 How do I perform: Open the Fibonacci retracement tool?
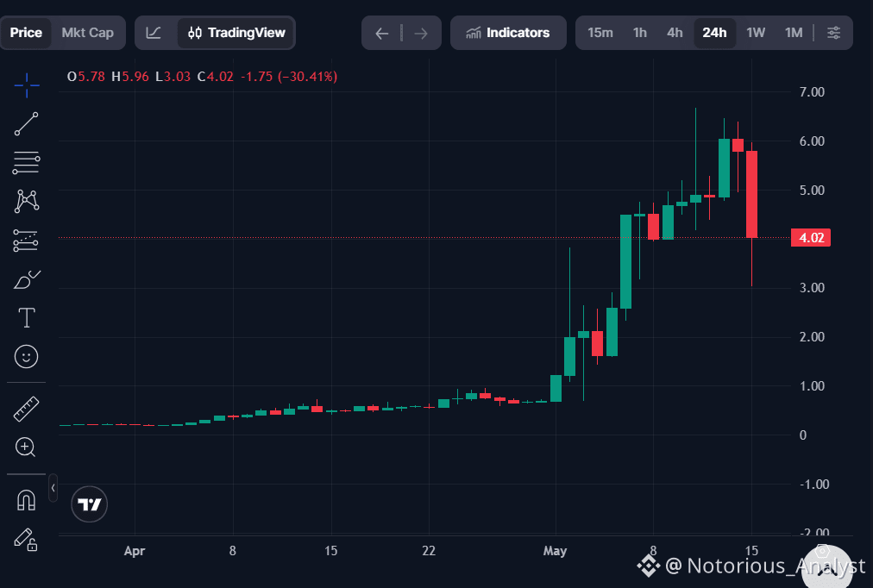pyautogui.click(x=26, y=162)
